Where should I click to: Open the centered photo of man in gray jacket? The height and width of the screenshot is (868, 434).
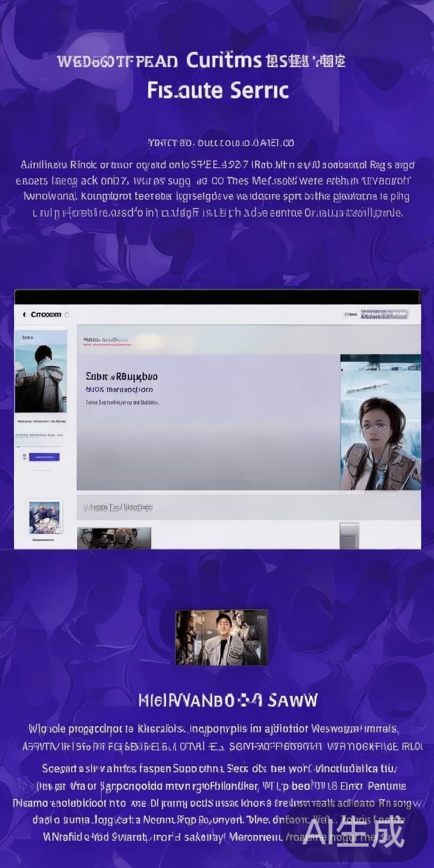221,637
